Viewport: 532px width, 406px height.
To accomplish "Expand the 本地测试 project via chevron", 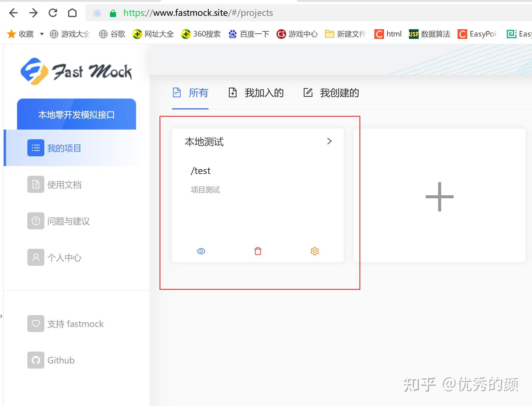I will pos(329,141).
